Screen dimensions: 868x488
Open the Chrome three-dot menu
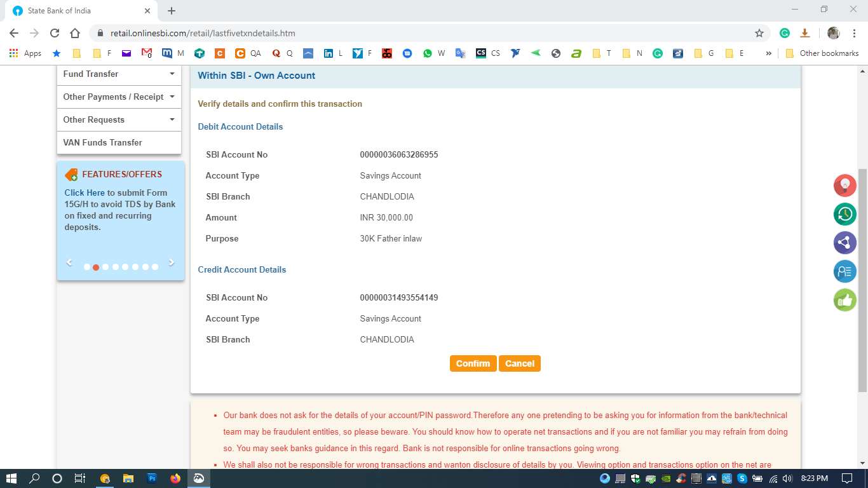click(853, 33)
